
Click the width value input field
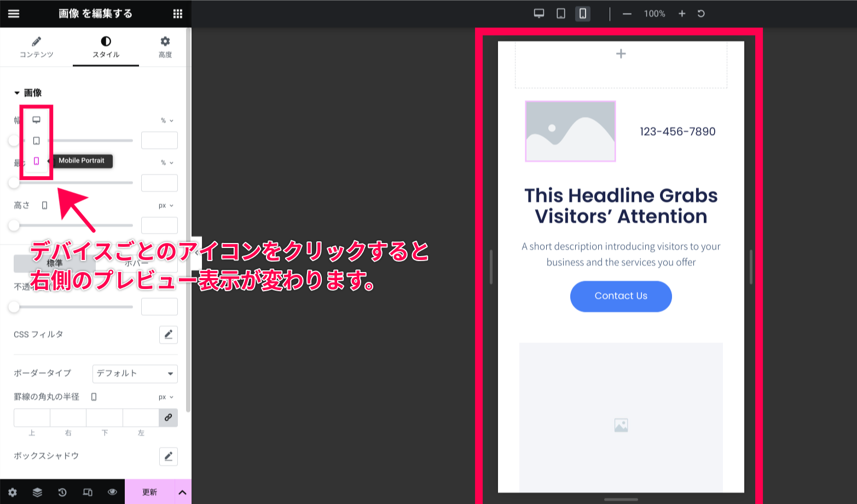tap(159, 140)
